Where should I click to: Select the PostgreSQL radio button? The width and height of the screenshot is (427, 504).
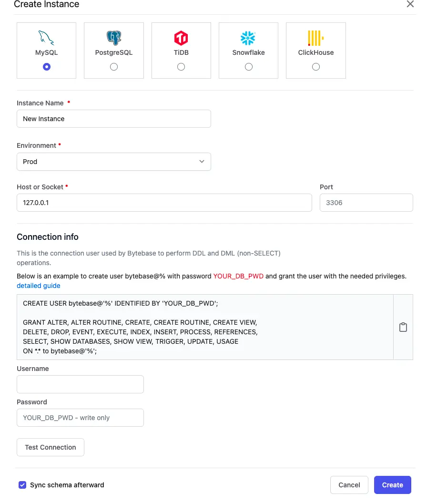pyautogui.click(x=114, y=67)
